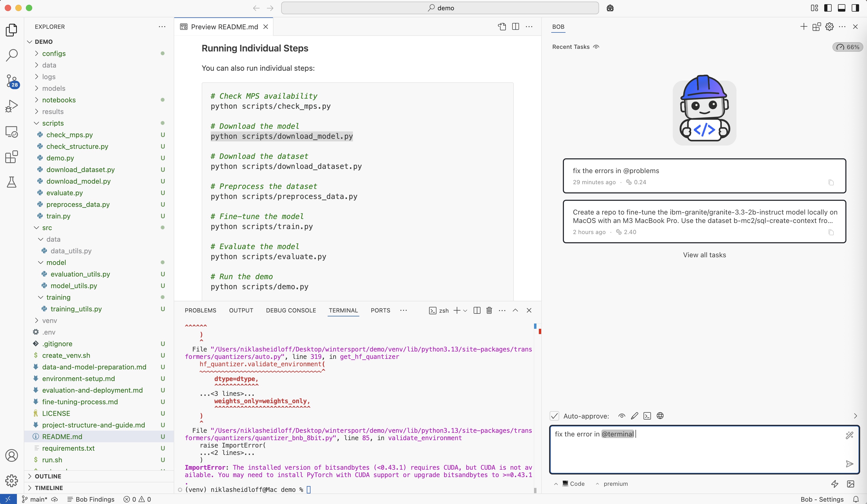This screenshot has width=867, height=504.
Task: Open the Code mode dropdown
Action: (573, 484)
